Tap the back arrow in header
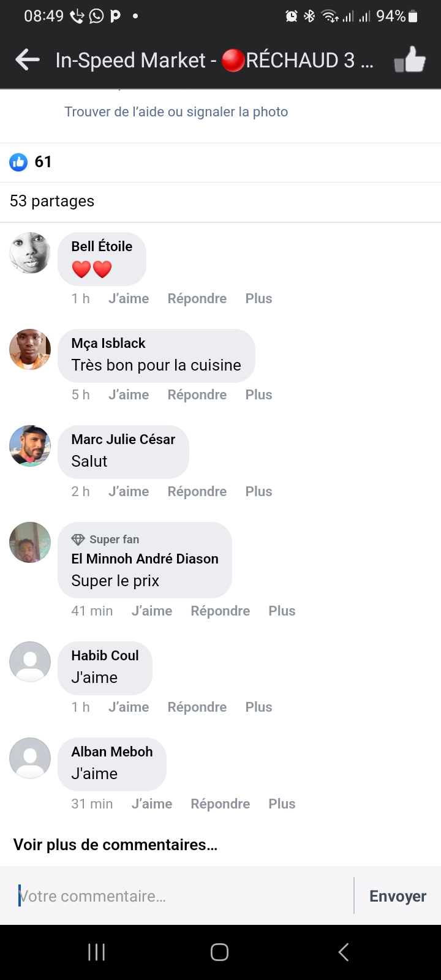The image size is (441, 980). pos(27,60)
